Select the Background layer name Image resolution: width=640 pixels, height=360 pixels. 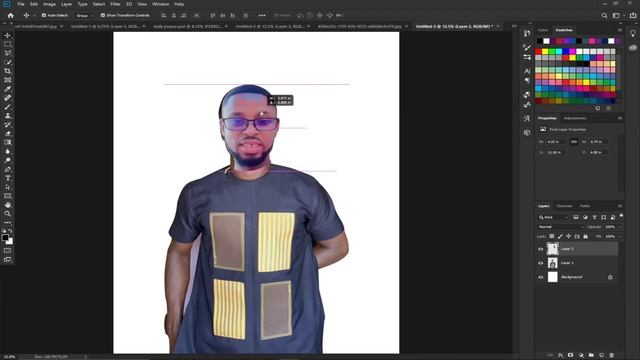(x=571, y=277)
